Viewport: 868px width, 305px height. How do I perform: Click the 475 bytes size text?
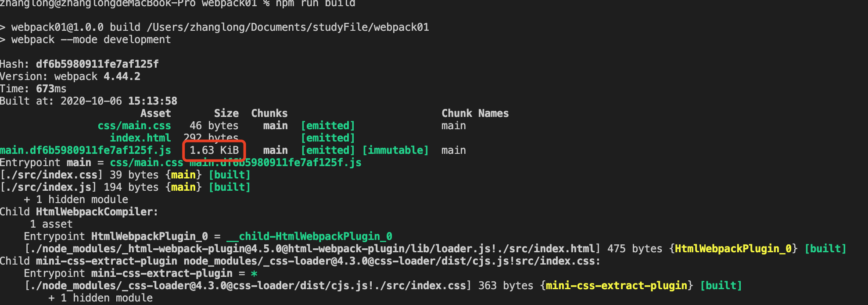[x=635, y=249]
